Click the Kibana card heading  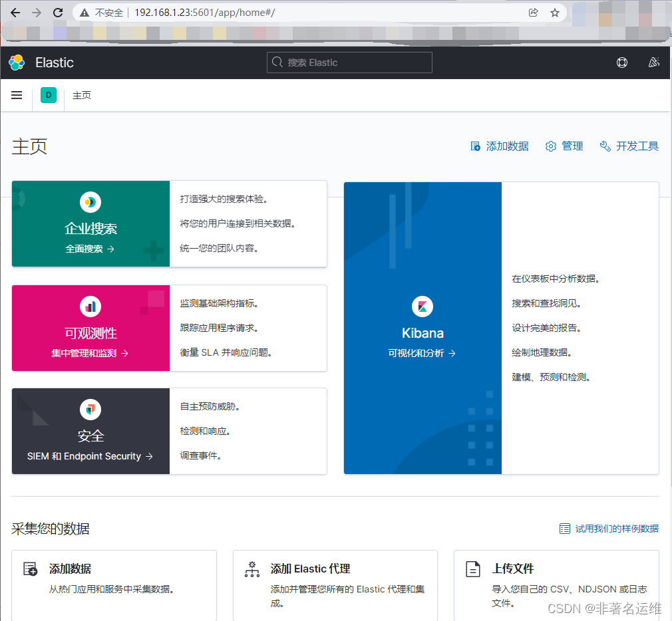(x=422, y=332)
